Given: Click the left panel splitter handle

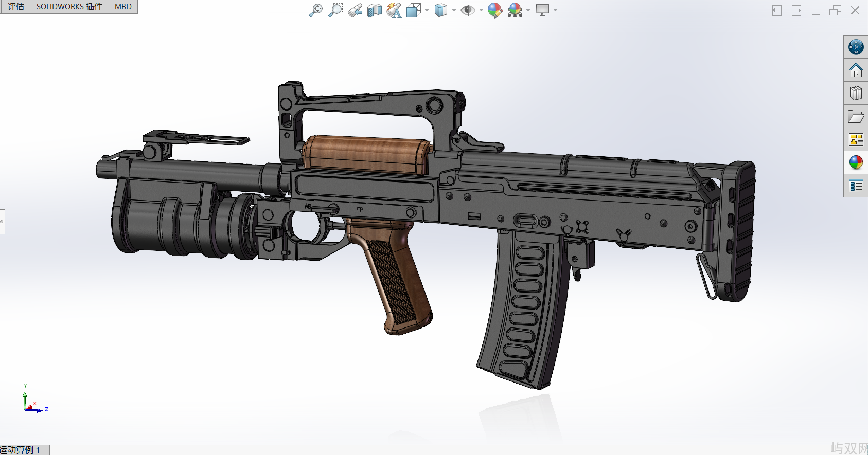Looking at the screenshot, I should (2, 222).
